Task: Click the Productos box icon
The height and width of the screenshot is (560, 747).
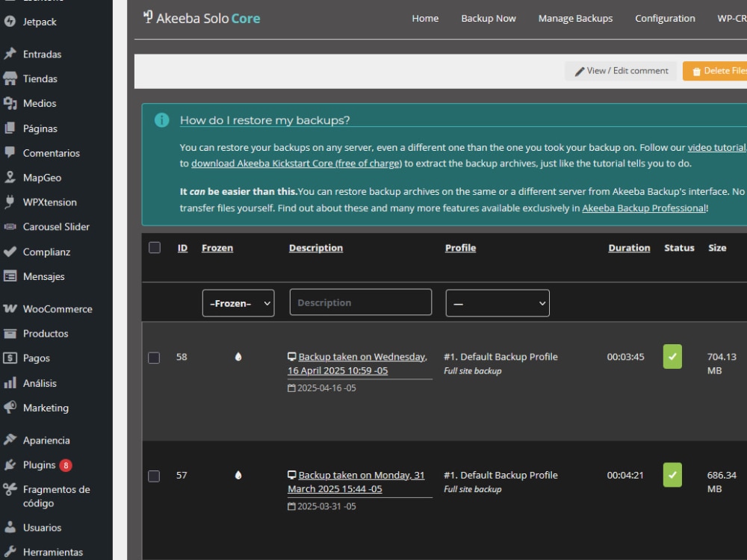Action: [x=10, y=333]
